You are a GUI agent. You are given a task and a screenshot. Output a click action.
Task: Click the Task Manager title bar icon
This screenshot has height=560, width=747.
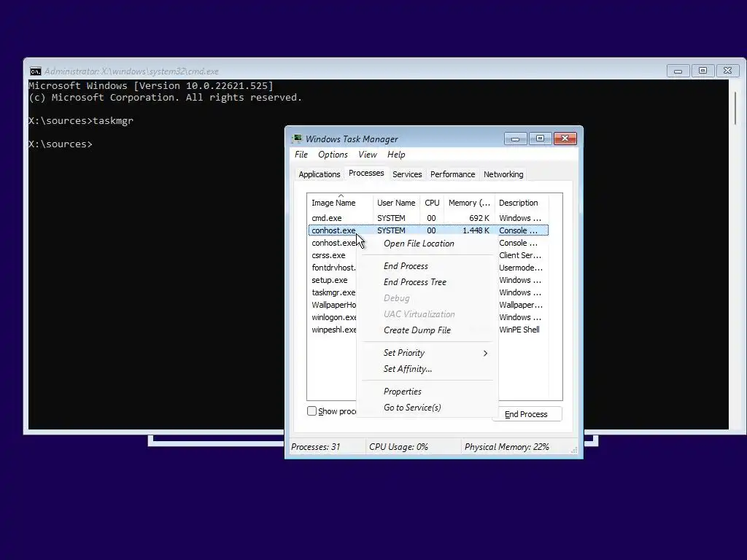point(298,139)
